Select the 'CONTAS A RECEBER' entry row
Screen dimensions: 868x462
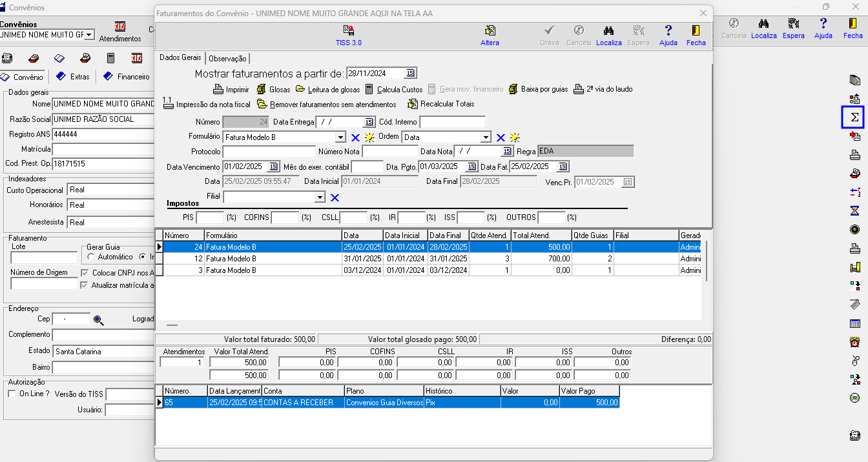pos(391,403)
